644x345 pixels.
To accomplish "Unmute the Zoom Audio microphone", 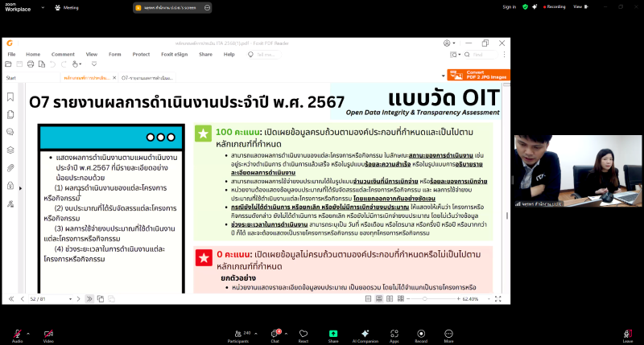I will tap(17, 333).
